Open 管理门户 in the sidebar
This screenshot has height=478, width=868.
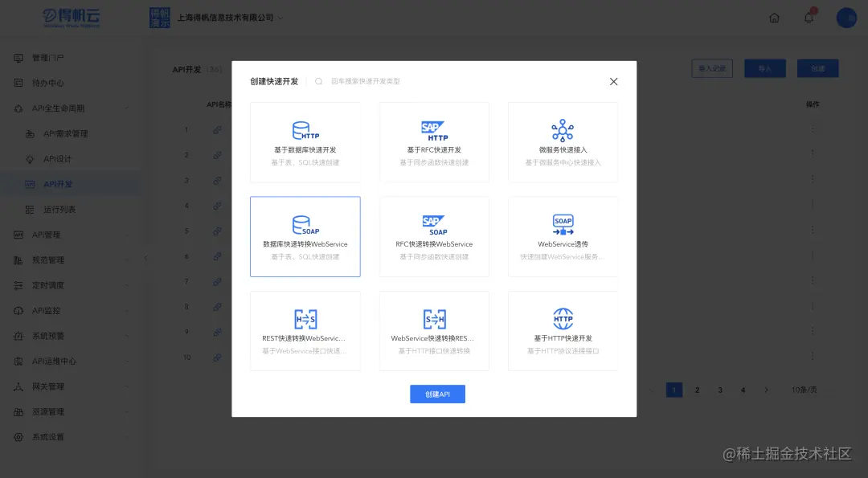[x=47, y=58]
